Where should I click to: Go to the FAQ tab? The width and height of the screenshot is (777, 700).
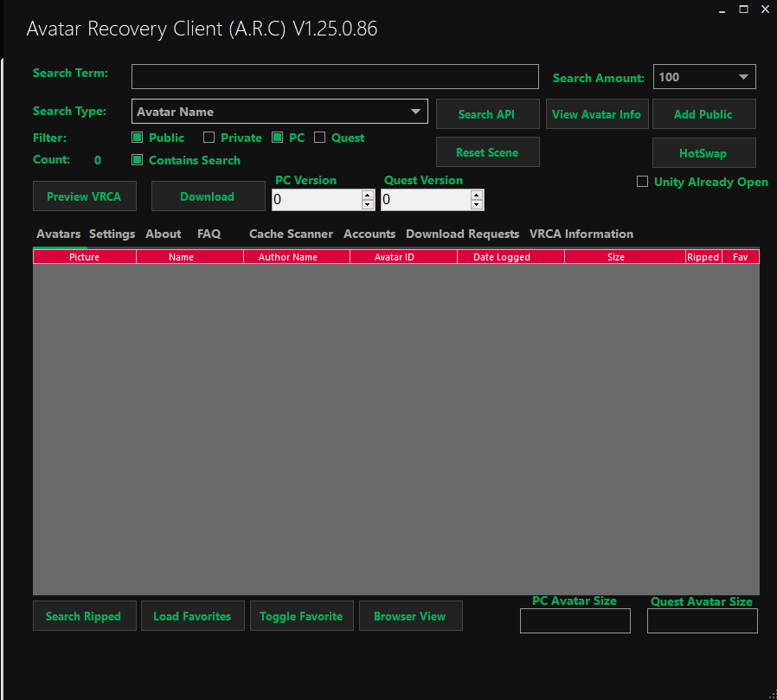coord(209,234)
